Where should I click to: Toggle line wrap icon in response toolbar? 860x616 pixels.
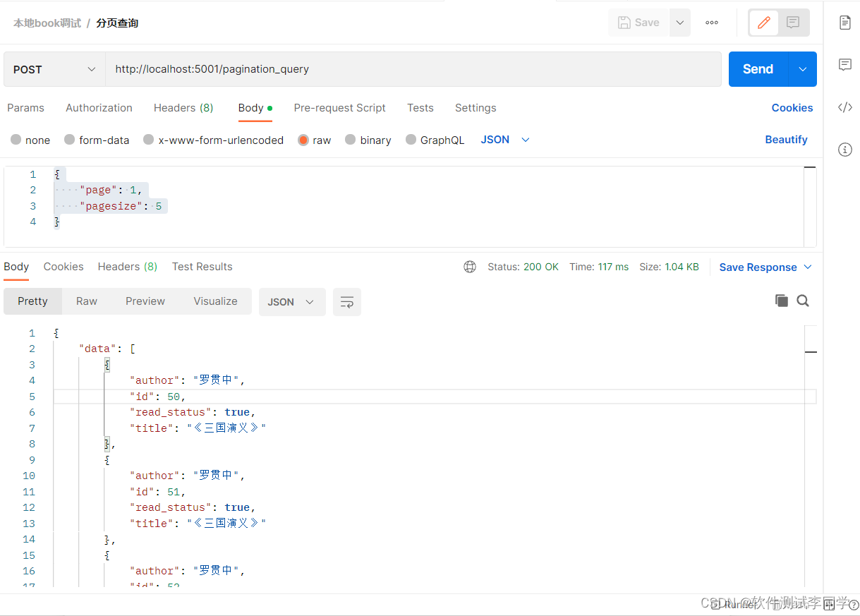(347, 302)
